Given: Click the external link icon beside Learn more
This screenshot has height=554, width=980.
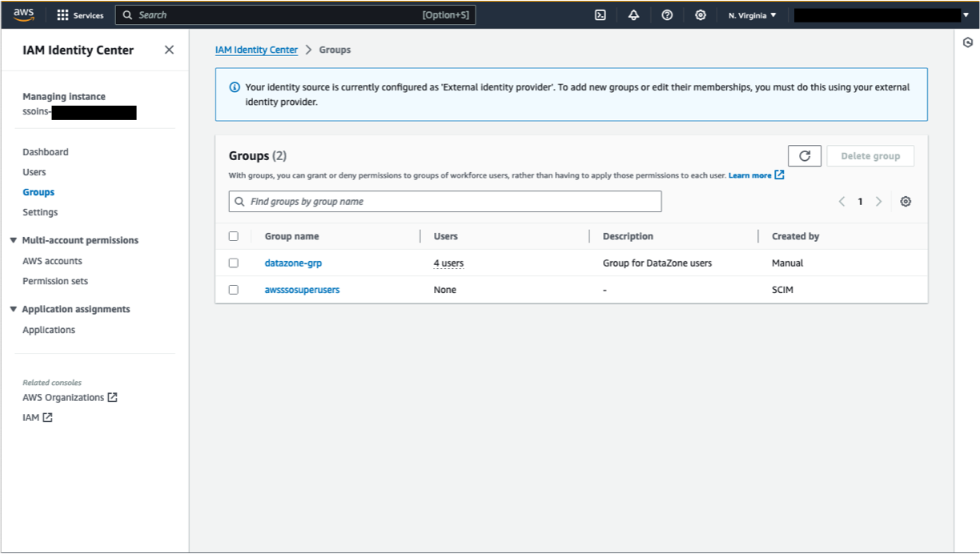Looking at the screenshot, I should click(779, 175).
